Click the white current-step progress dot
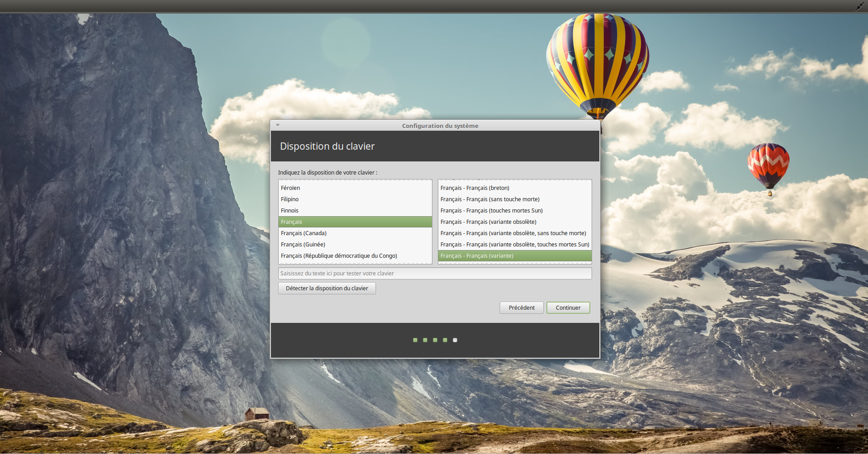 point(455,340)
